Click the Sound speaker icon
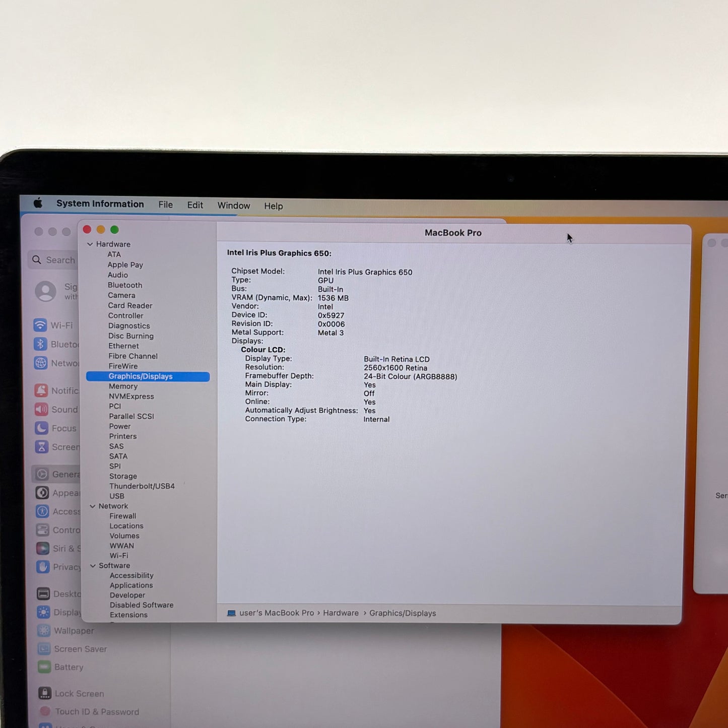 point(41,409)
